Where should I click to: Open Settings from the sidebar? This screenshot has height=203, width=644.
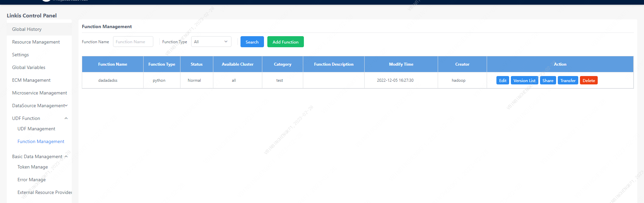tap(20, 55)
